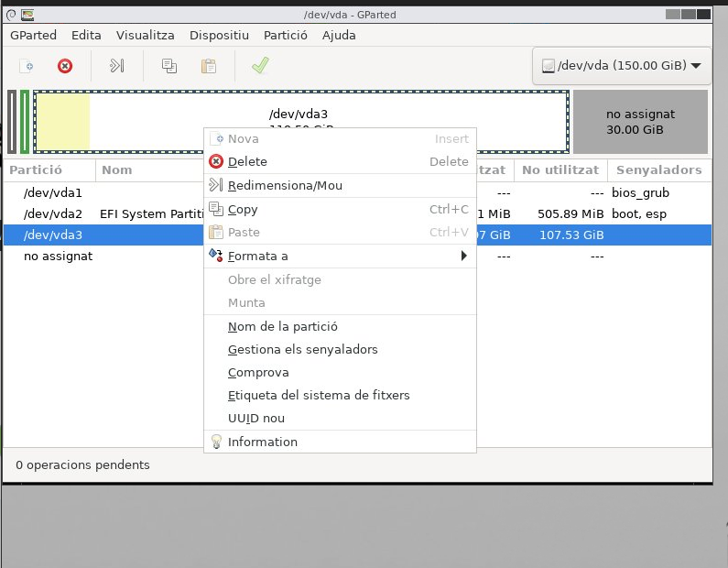728x568 pixels.
Task: Choose Delete in the context menu
Action: (247, 162)
